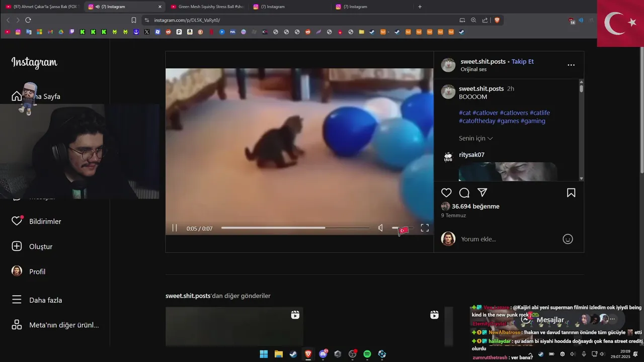
Task: Open Spotify from the taskbar
Action: [x=367, y=354]
